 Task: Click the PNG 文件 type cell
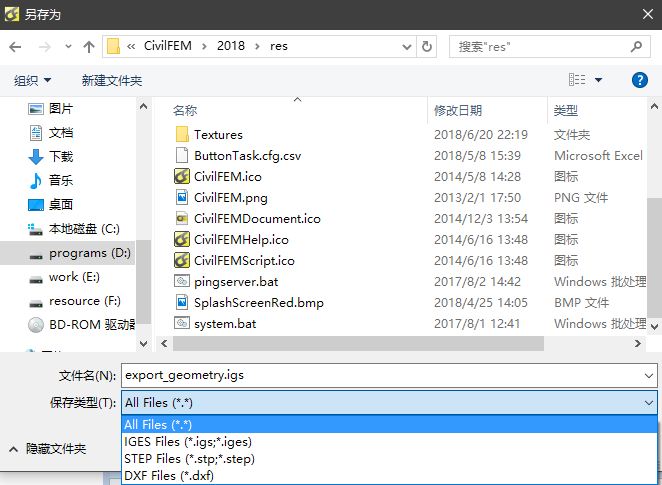[581, 198]
